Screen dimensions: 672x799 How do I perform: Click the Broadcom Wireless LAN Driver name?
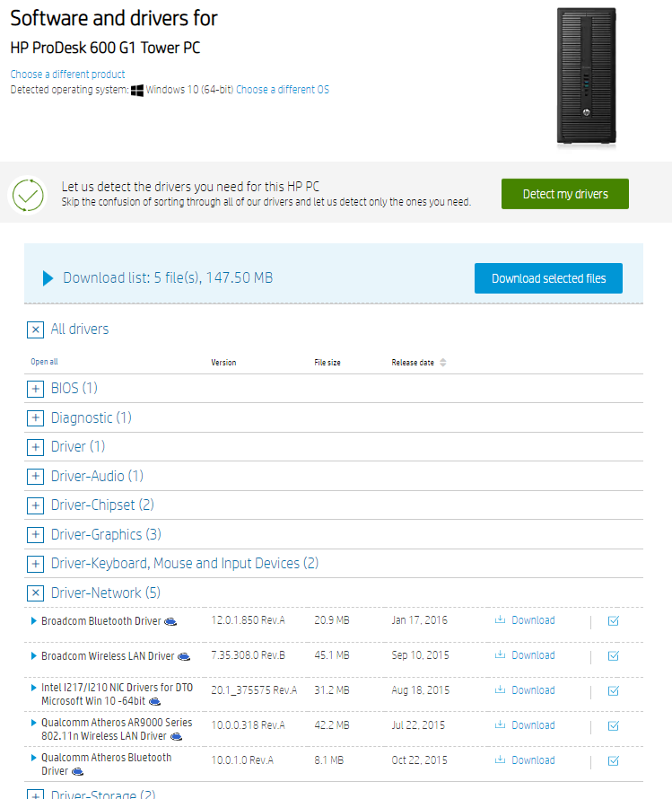point(108,656)
